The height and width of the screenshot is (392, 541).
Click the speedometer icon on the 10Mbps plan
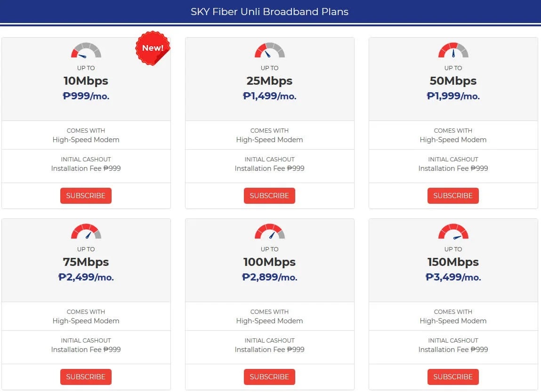[86, 50]
